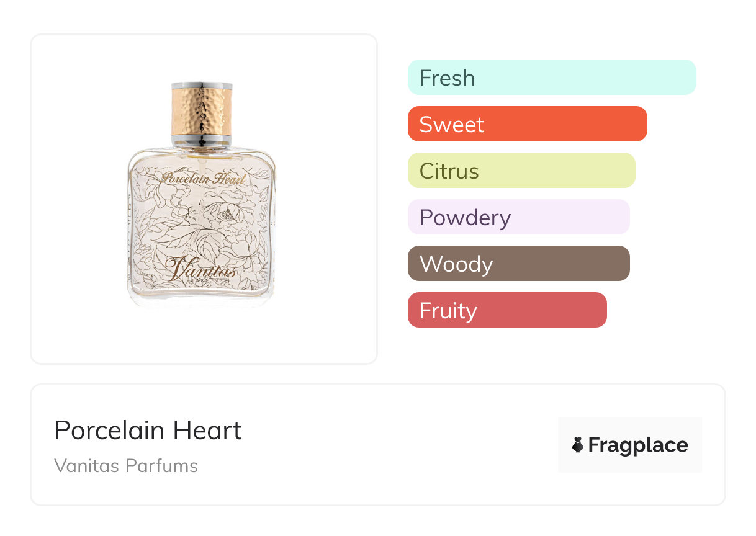This screenshot has width=756, height=536.
Task: Click the script 'Porcelain Heart' on the bottle
Action: click(204, 179)
